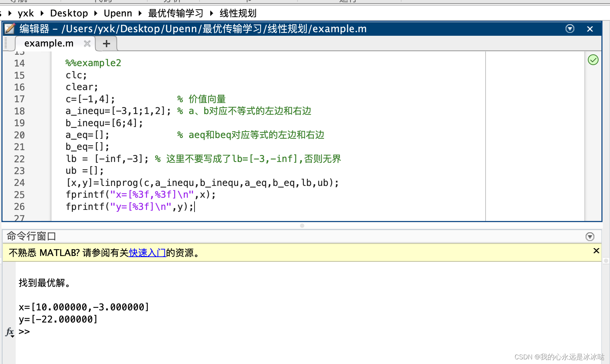Screen dimensions: 610x364
Task: Expand the arrow before Desktop in path
Action: [x=42, y=13]
